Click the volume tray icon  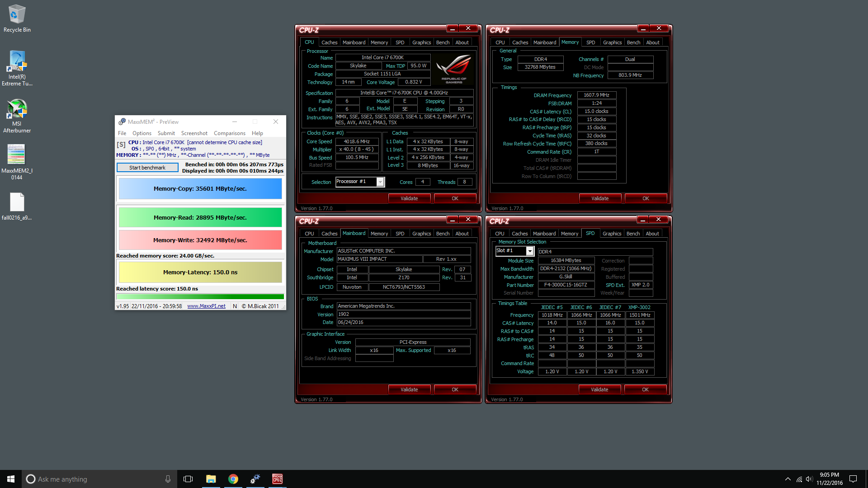pyautogui.click(x=809, y=479)
